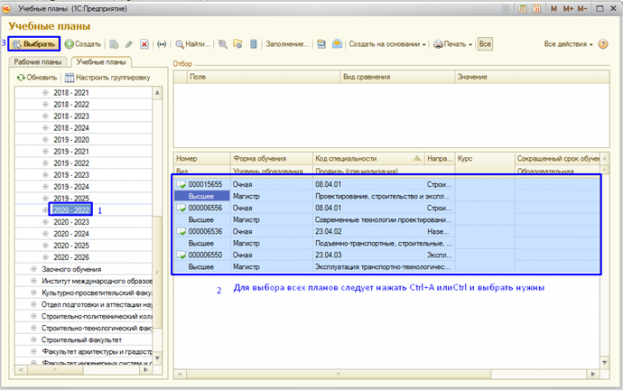Open Все действия dropdown menu

coord(568,44)
